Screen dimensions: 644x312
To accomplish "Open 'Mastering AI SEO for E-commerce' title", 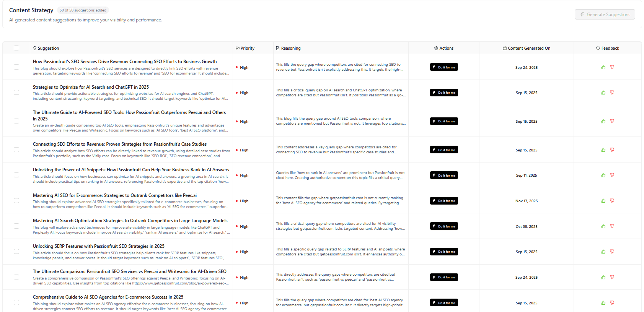I will point(115,195).
